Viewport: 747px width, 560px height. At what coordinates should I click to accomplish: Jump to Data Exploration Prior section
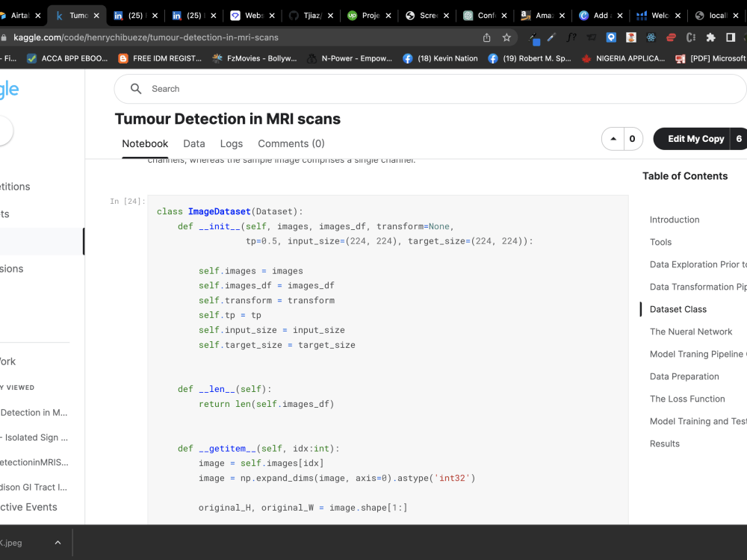[x=698, y=265]
